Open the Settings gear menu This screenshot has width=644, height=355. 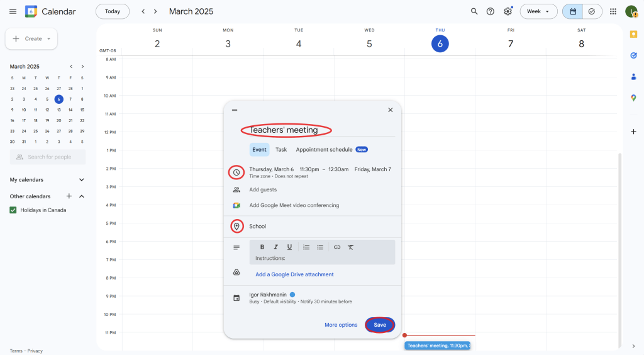[508, 11]
